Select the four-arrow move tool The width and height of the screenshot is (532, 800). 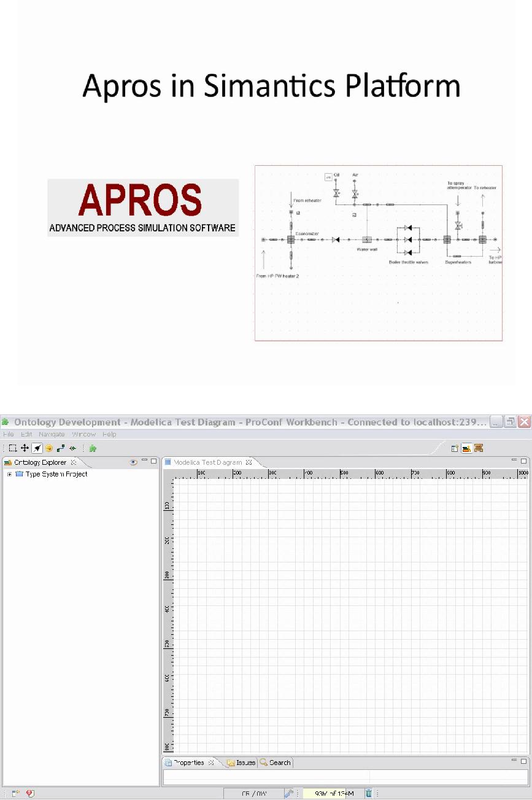point(25,448)
